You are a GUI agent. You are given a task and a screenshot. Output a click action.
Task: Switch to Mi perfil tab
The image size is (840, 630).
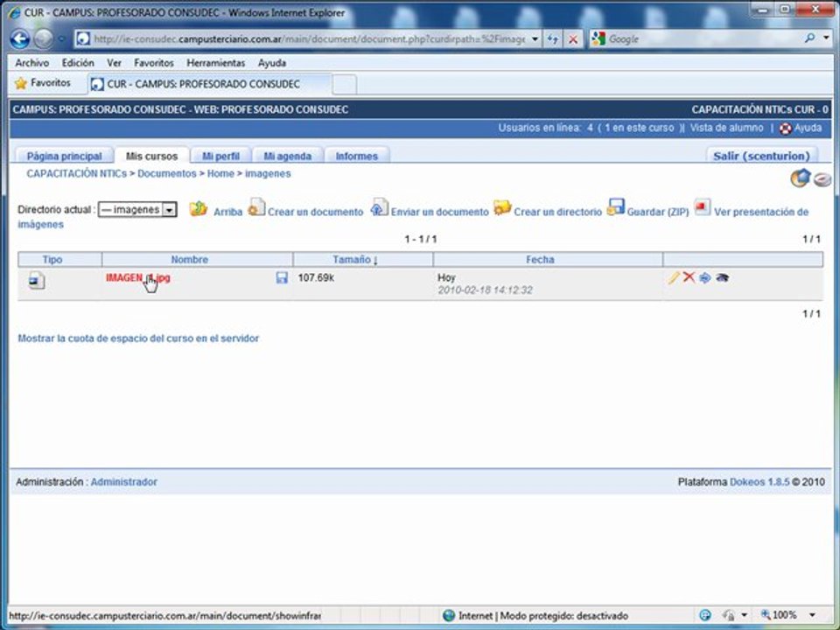click(220, 156)
